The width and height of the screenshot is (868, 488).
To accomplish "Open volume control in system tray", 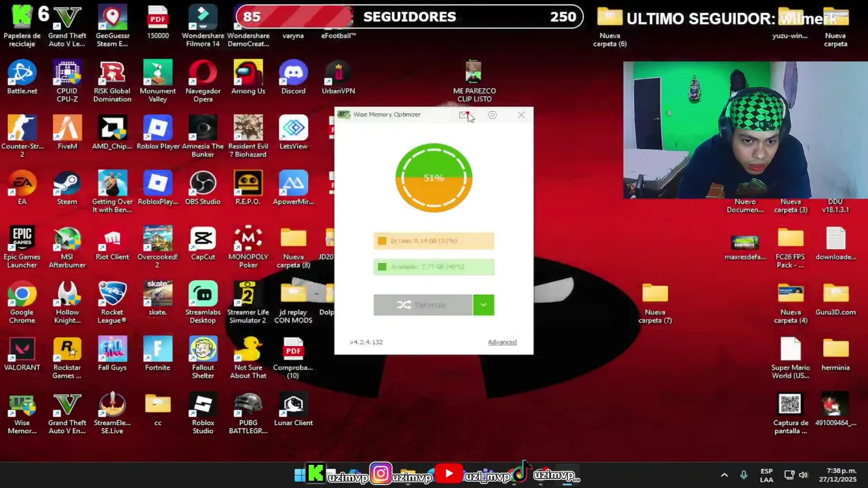I will 804,475.
